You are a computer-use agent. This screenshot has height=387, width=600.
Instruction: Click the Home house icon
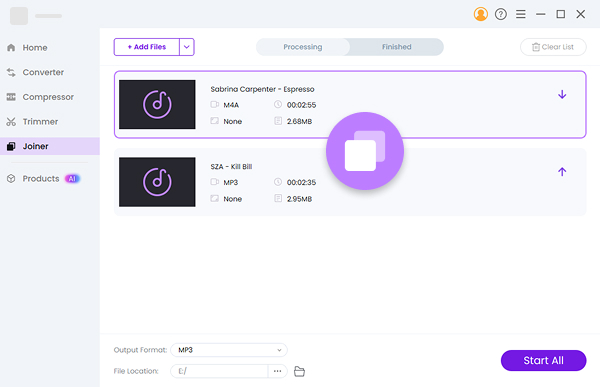click(11, 47)
